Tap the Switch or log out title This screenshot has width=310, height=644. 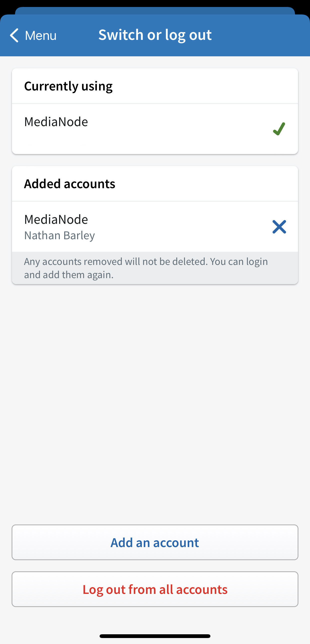coord(155,35)
